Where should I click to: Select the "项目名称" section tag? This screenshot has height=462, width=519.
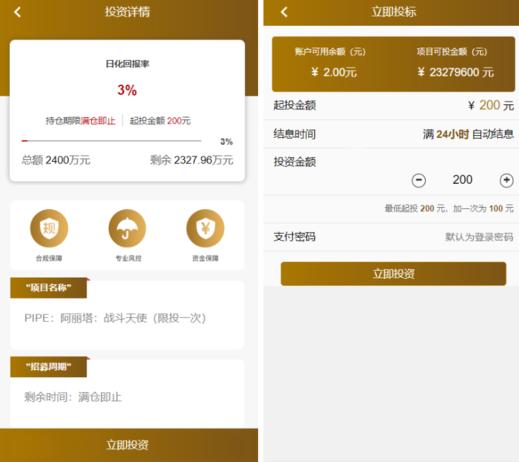point(49,288)
